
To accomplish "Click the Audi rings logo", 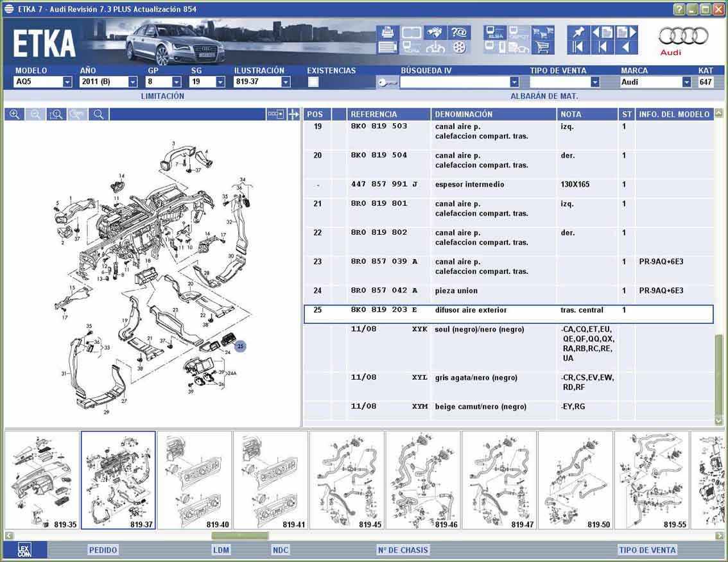I will tap(683, 36).
